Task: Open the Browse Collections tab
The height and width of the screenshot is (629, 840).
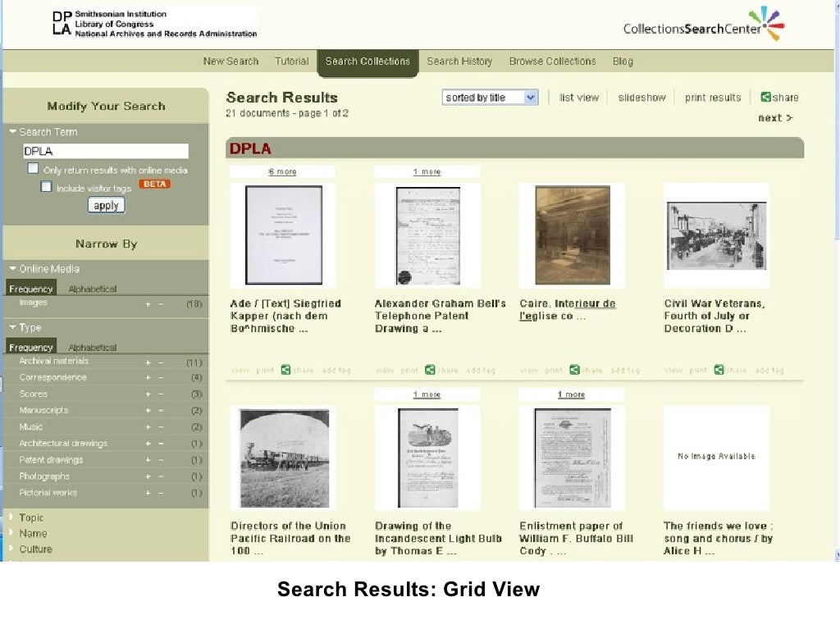Action: pyautogui.click(x=552, y=61)
